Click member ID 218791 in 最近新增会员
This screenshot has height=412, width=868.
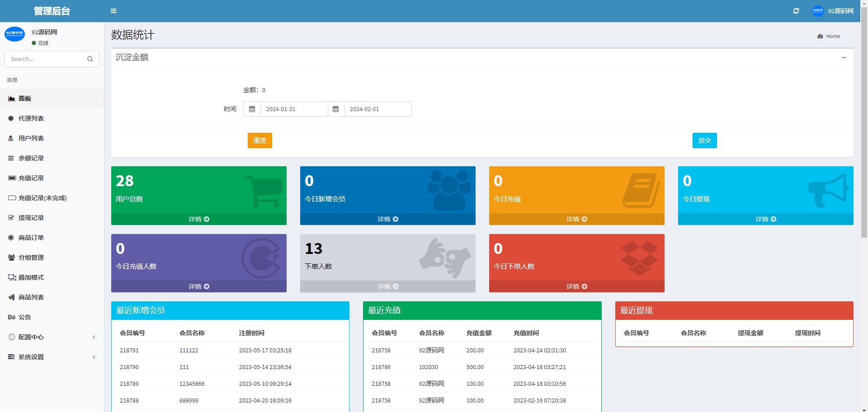(129, 351)
